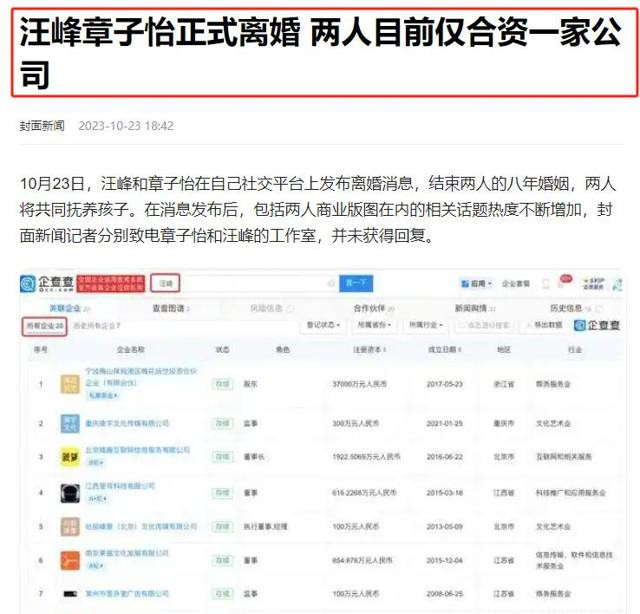Expand the funding tag under row 4
640x614 pixels.
98,499
